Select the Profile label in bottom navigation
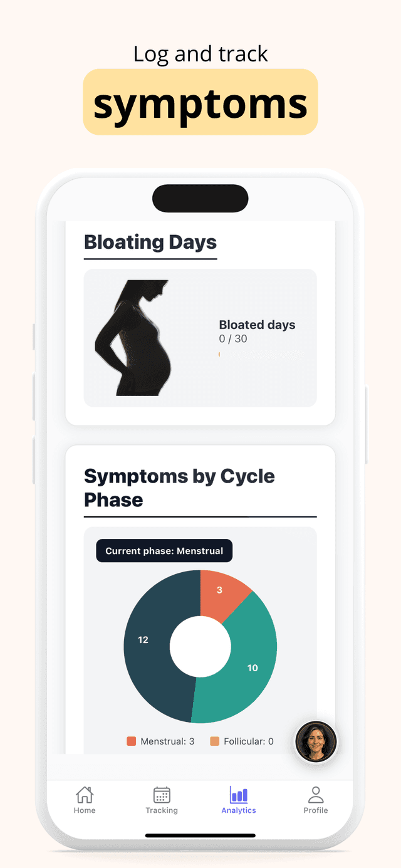This screenshot has width=401, height=868. [315, 810]
